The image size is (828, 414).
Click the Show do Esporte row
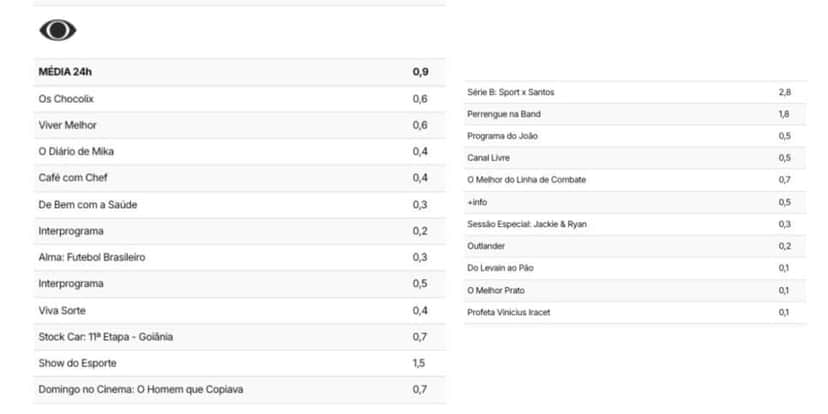click(239, 363)
